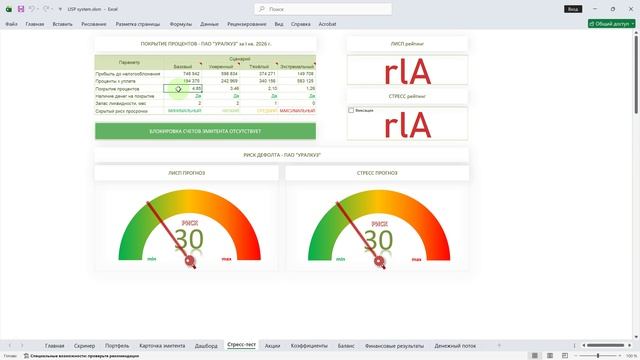This screenshot has width=640, height=360.
Task: Open the Undo history dropdown arrow
Action: click(x=38, y=9)
